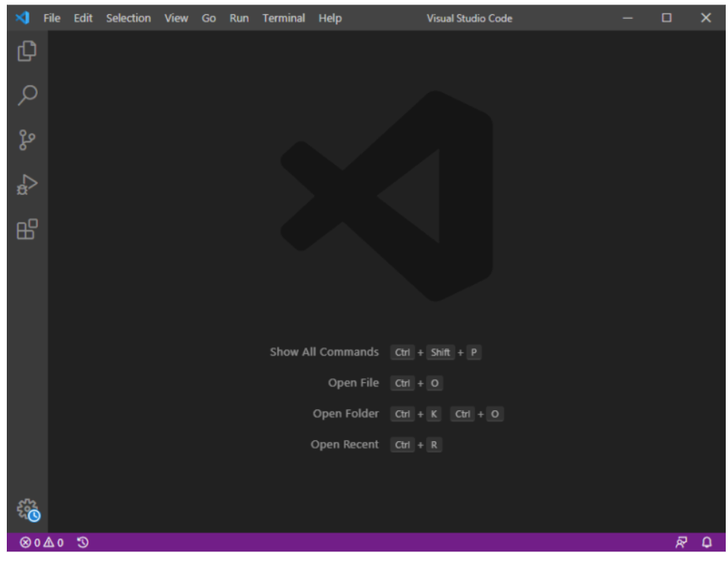This screenshot has height=562, width=728.
Task: Click the feedback icon in status bar
Action: coord(681,542)
